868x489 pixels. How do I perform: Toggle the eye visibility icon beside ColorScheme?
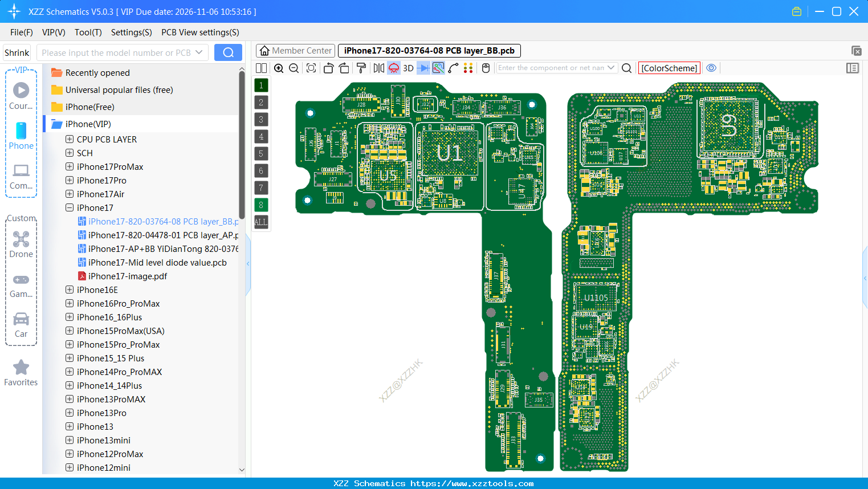point(711,68)
